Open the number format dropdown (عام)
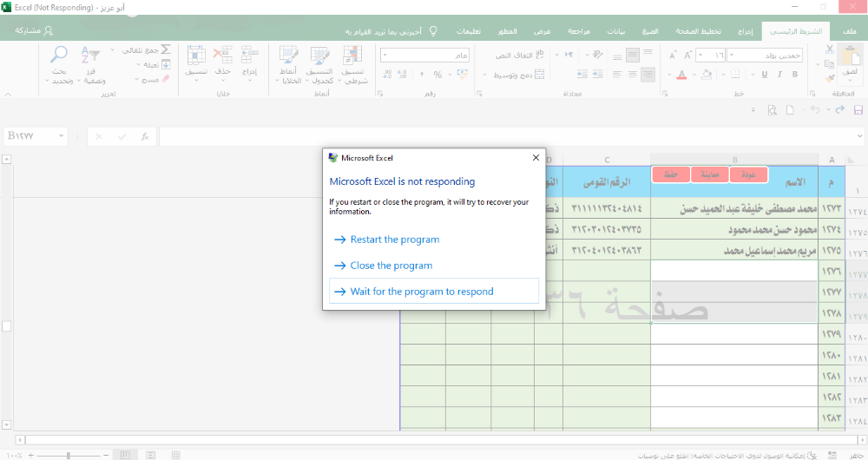Image resolution: width=868 pixels, height=460 pixels. (385, 56)
